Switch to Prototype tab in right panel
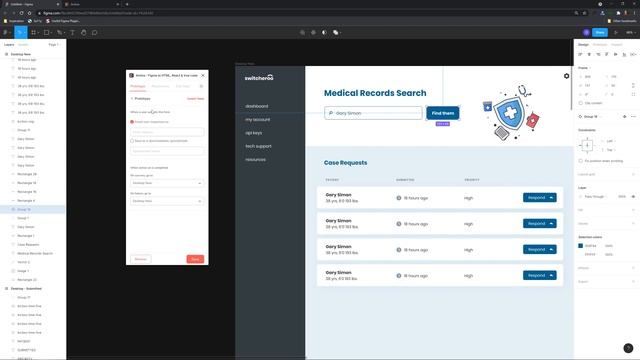Image resolution: width=640 pixels, height=360 pixels. pos(600,44)
